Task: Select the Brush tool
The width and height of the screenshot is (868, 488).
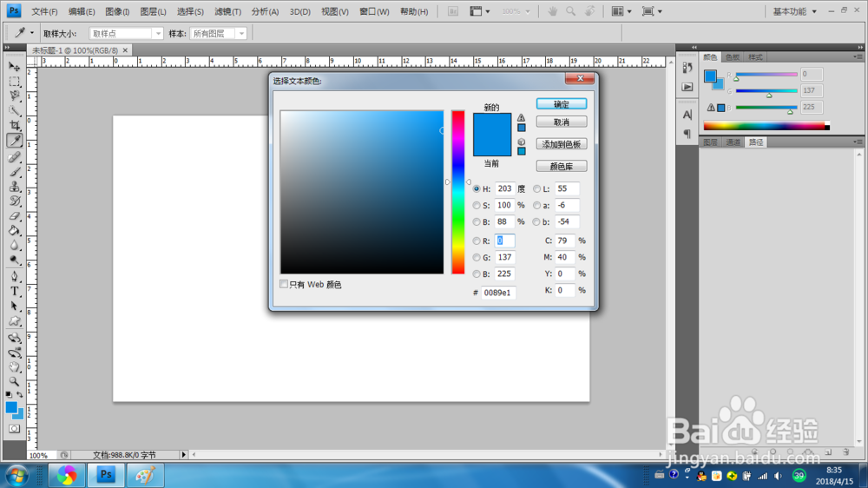Action: point(15,172)
